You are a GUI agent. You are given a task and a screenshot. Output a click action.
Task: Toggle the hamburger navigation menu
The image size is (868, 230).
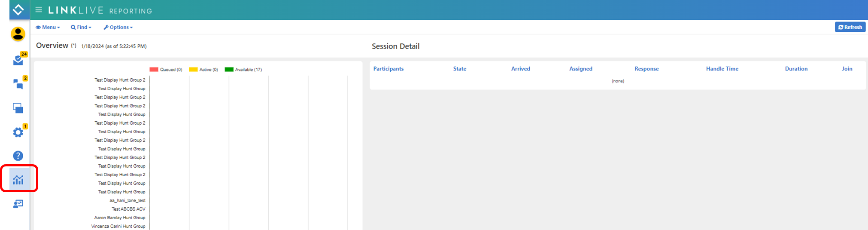point(39,10)
